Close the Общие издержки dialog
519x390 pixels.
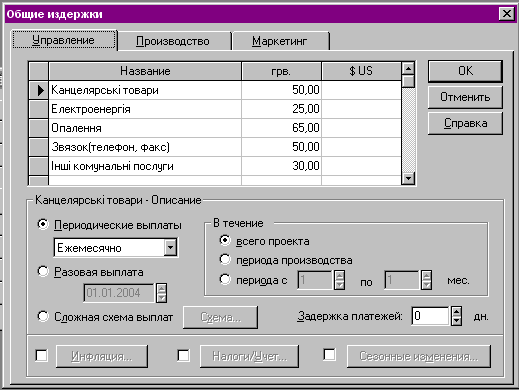506,14
